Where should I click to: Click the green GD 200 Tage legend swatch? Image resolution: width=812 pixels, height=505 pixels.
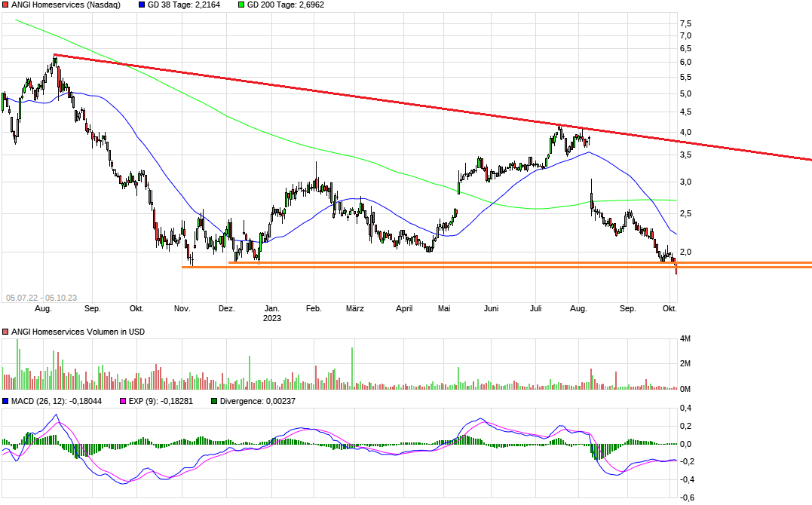[242, 5]
